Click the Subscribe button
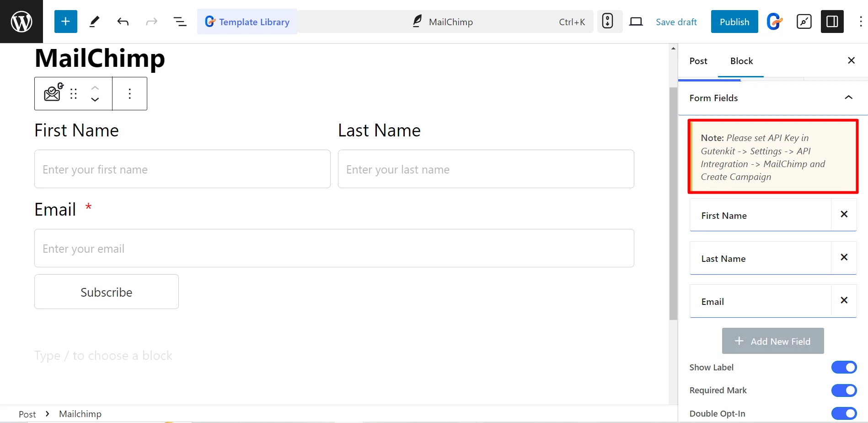This screenshot has height=423, width=868. pyautogui.click(x=107, y=292)
